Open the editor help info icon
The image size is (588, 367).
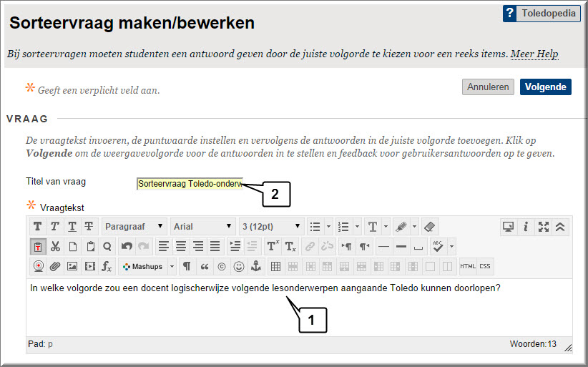coord(526,226)
